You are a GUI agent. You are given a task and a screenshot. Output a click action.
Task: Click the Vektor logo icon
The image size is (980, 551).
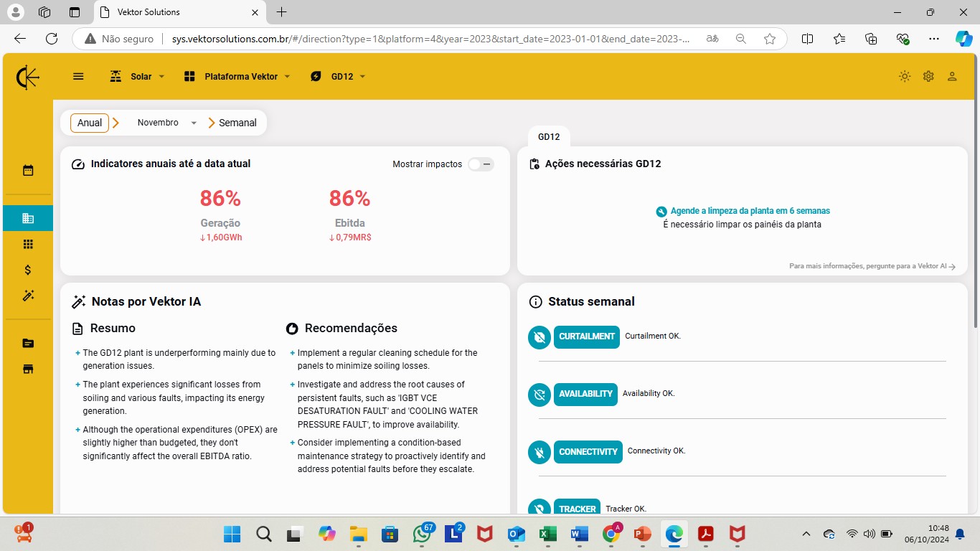(x=28, y=77)
